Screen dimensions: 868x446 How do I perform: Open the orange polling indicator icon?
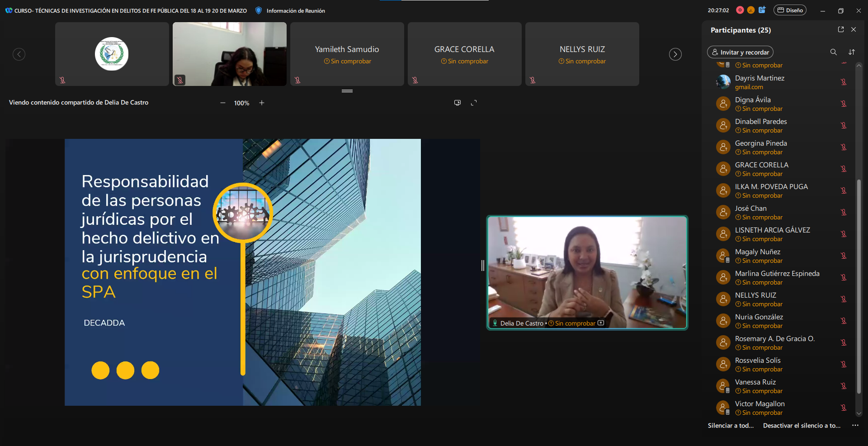pyautogui.click(x=751, y=10)
